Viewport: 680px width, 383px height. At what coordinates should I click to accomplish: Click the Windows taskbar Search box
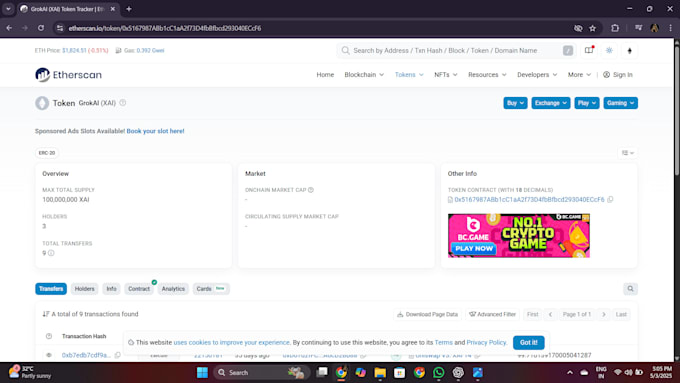(262, 373)
